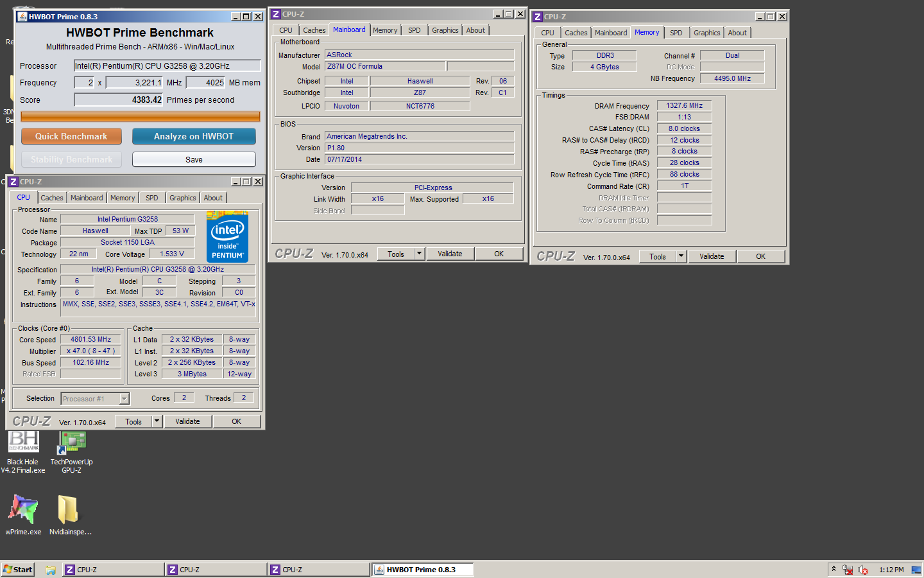Click the Intel inside Pentium logo

(228, 237)
